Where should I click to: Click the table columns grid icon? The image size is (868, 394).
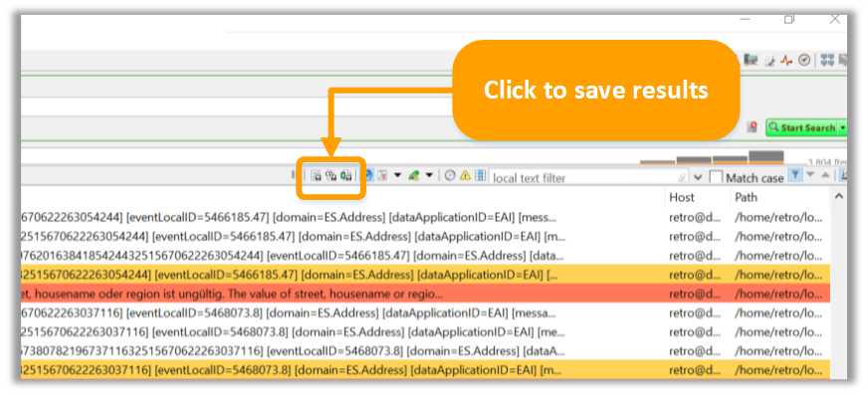tap(480, 175)
